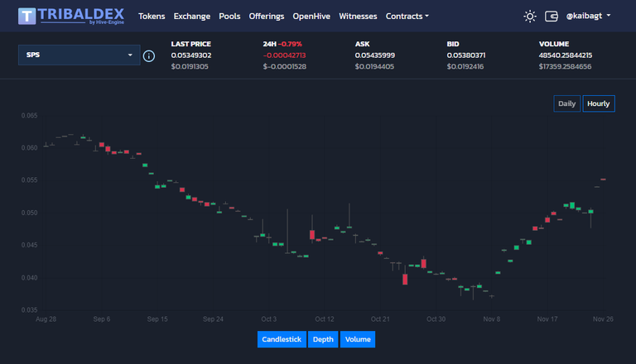The image size is (636, 364).
Task: Open the wallet icon
Action: coord(552,17)
